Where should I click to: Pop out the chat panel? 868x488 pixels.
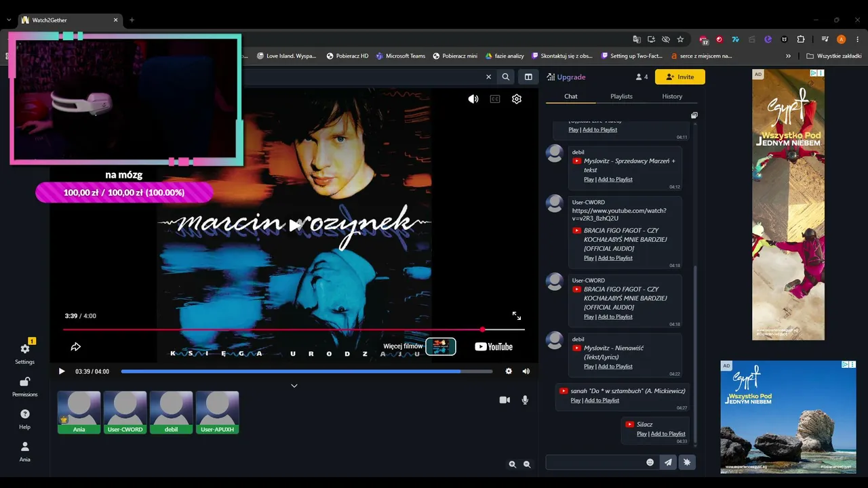694,115
